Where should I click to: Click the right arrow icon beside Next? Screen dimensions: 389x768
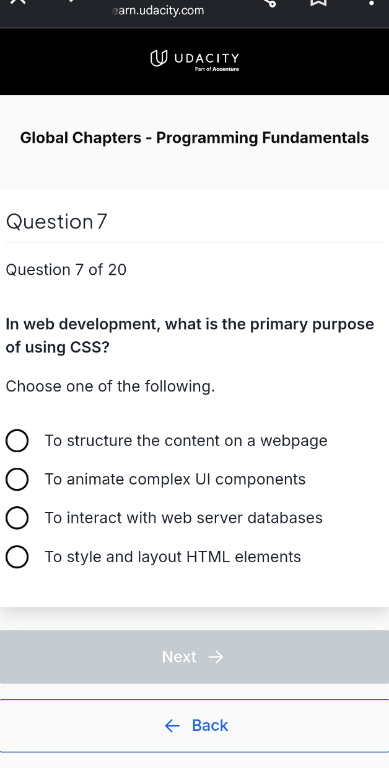(x=216, y=657)
